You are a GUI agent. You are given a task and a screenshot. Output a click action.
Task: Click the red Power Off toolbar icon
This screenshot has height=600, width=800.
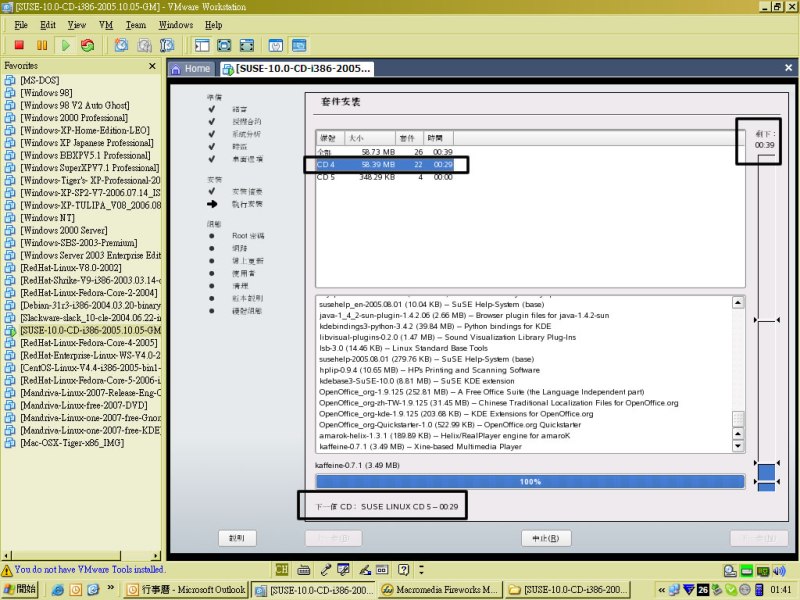(18, 45)
